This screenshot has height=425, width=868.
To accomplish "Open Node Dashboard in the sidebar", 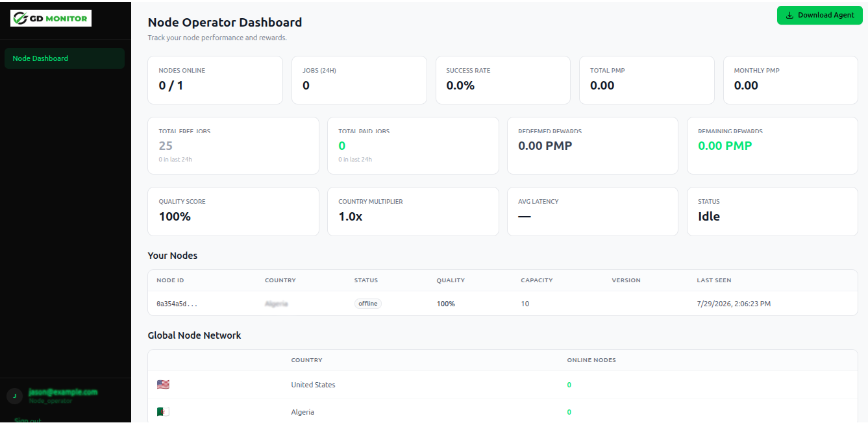I will [x=64, y=58].
